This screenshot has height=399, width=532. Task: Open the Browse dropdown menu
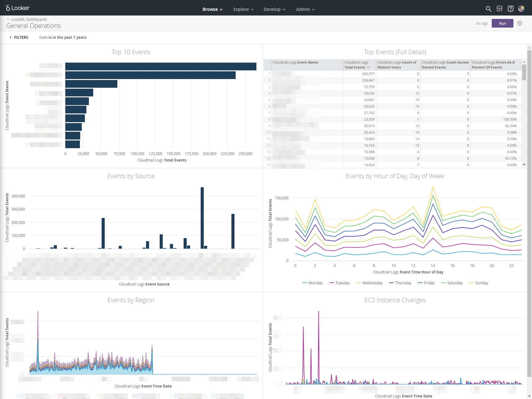pos(212,9)
